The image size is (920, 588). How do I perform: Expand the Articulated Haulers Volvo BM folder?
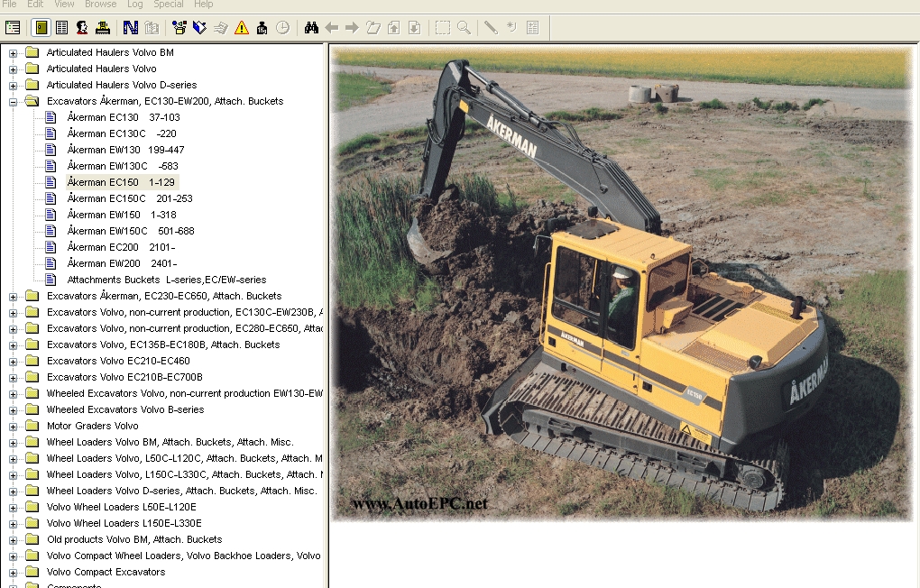pos(13,53)
